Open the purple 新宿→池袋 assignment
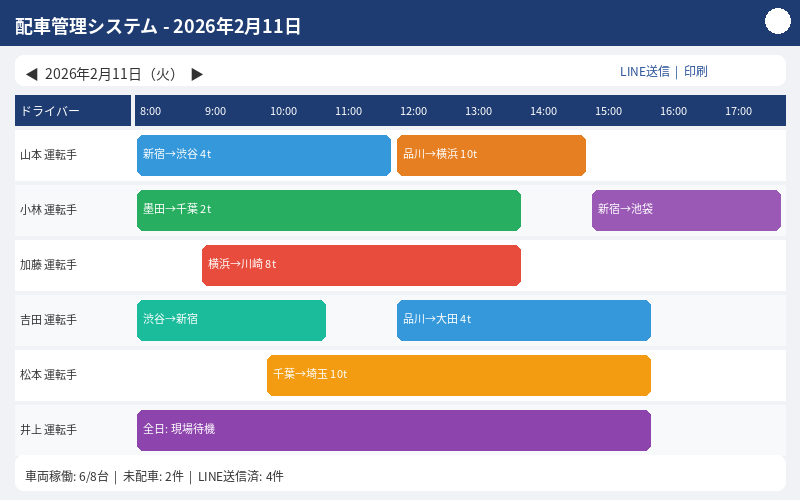 coord(686,210)
